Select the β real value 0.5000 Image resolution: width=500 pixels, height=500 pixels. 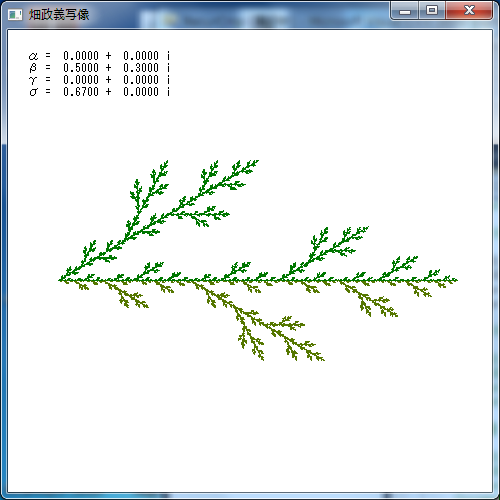pyautogui.click(x=81, y=68)
